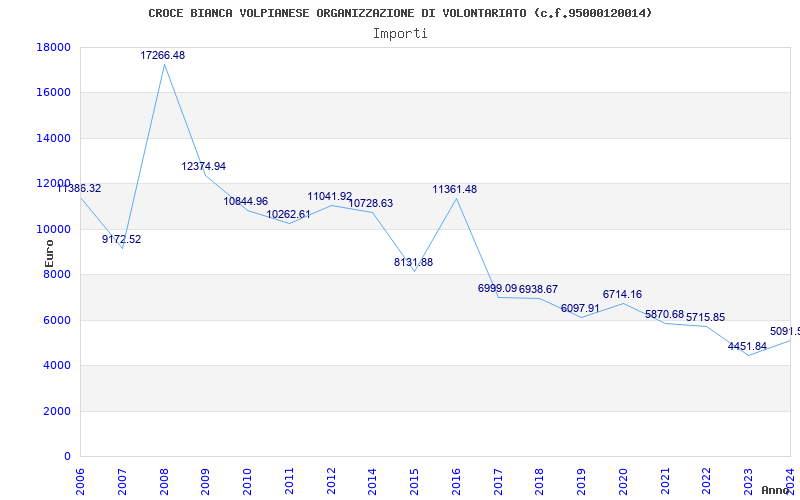Click the 11041.92 value label
Image resolution: width=800 pixels, height=500 pixels.
click(329, 197)
